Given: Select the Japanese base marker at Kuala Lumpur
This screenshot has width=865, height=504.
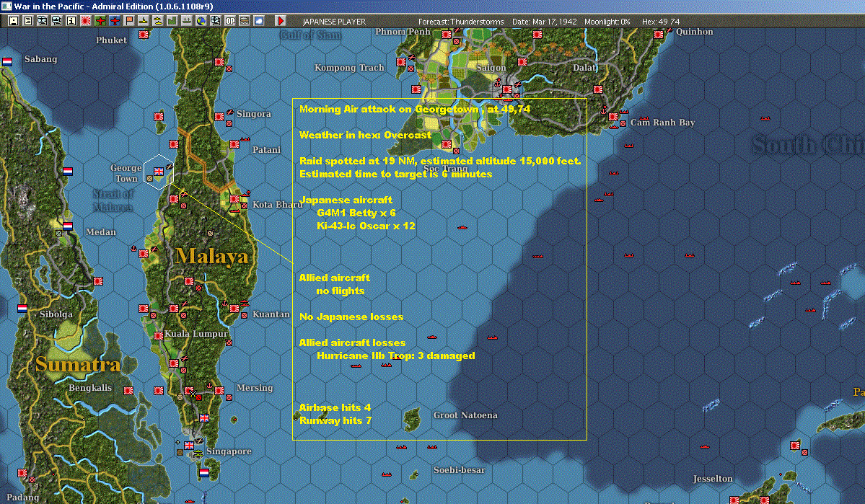Looking at the screenshot, I should click(158, 335).
